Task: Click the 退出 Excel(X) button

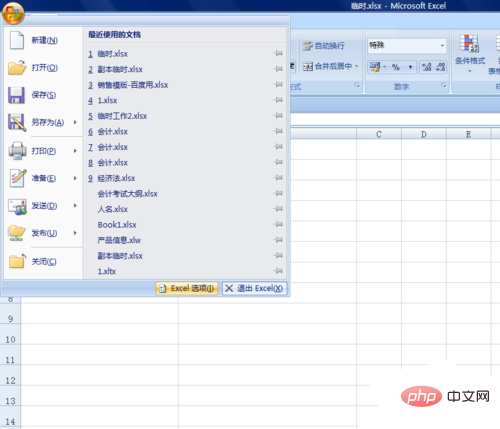Action: click(x=254, y=288)
